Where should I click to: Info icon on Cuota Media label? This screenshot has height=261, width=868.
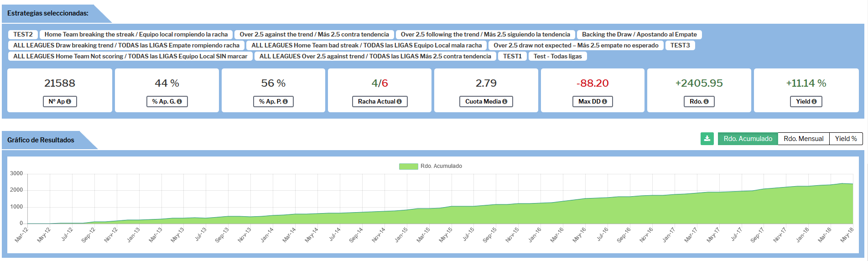click(x=505, y=102)
